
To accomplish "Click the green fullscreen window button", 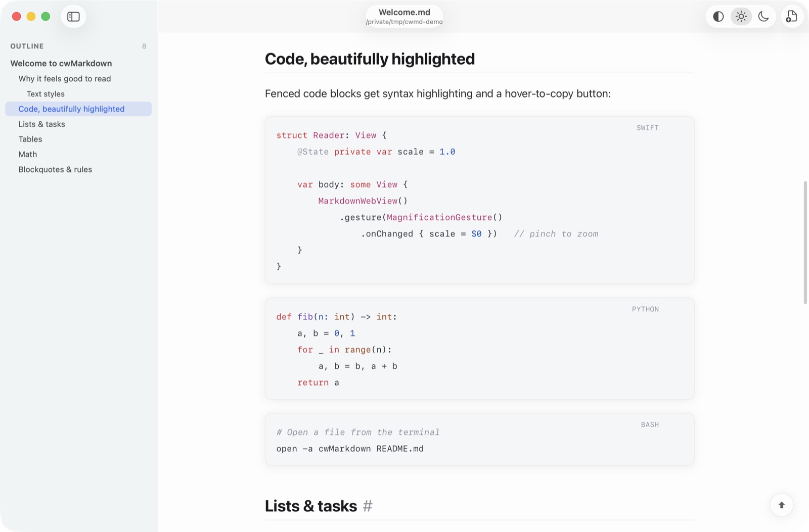I will pyautogui.click(x=46, y=17).
